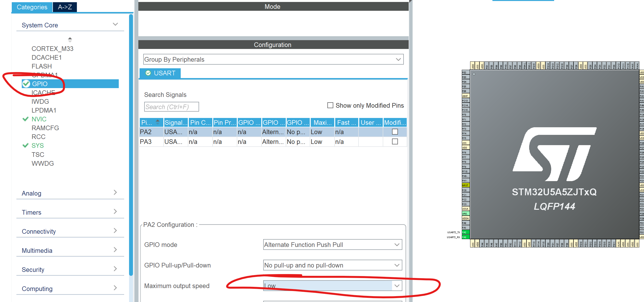Click the green checkmark next to NVIC

pos(25,119)
